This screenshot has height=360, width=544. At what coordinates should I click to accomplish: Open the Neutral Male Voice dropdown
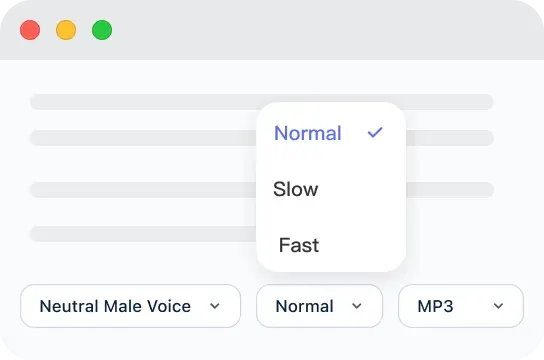[x=130, y=306]
